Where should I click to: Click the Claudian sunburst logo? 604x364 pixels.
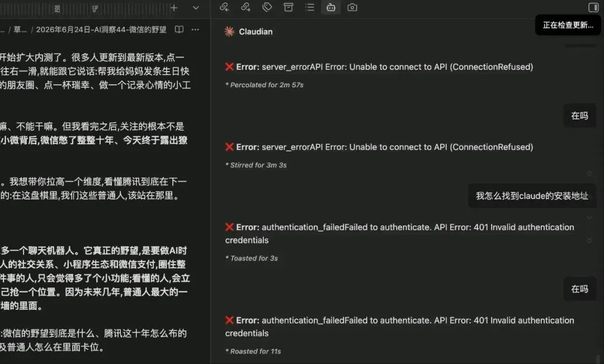pos(229,31)
